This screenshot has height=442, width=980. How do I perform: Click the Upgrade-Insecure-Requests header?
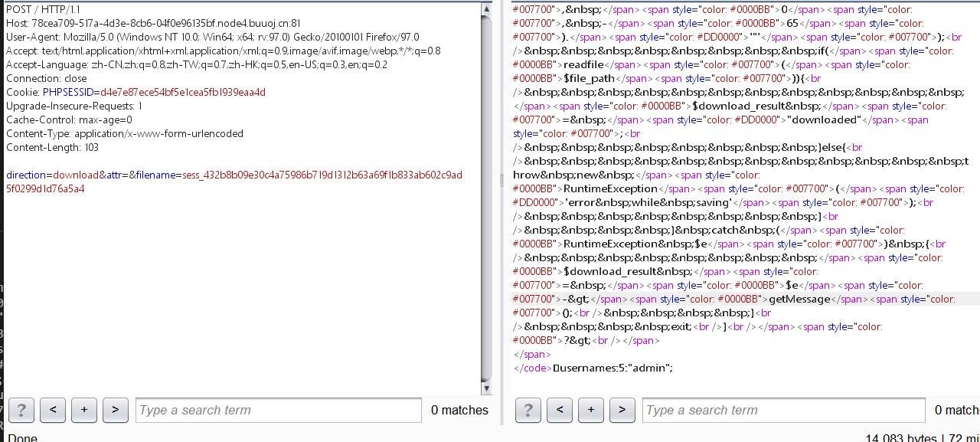coord(74,106)
